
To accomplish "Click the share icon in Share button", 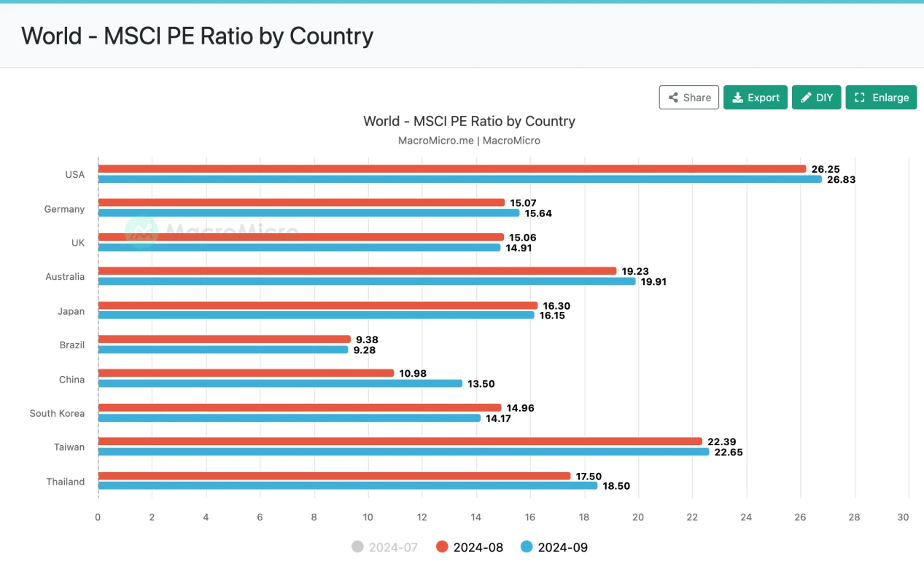I will pyautogui.click(x=673, y=98).
